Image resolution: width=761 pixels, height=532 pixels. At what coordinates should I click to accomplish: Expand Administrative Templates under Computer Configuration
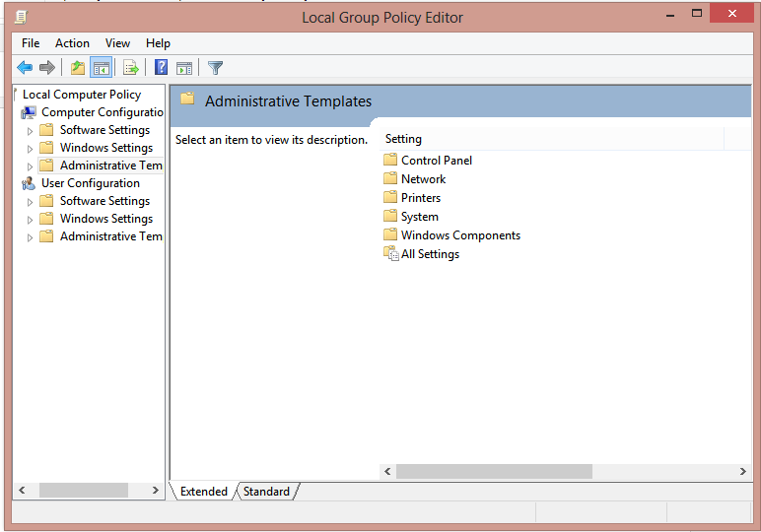pos(30,166)
